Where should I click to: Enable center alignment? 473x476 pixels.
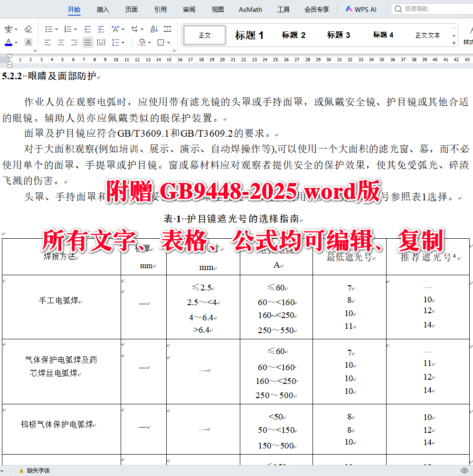point(61,42)
